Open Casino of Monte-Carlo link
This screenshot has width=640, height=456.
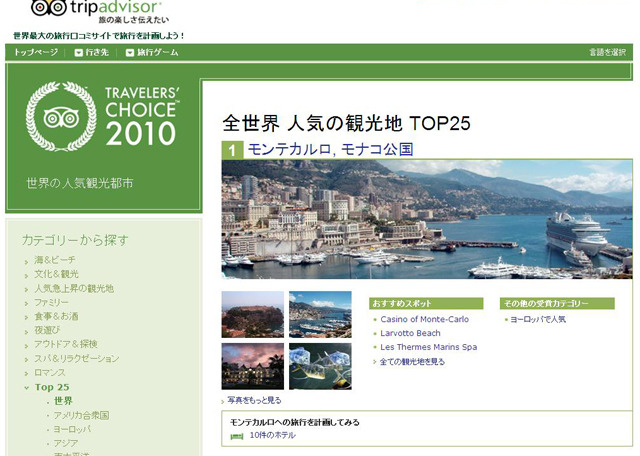click(424, 319)
